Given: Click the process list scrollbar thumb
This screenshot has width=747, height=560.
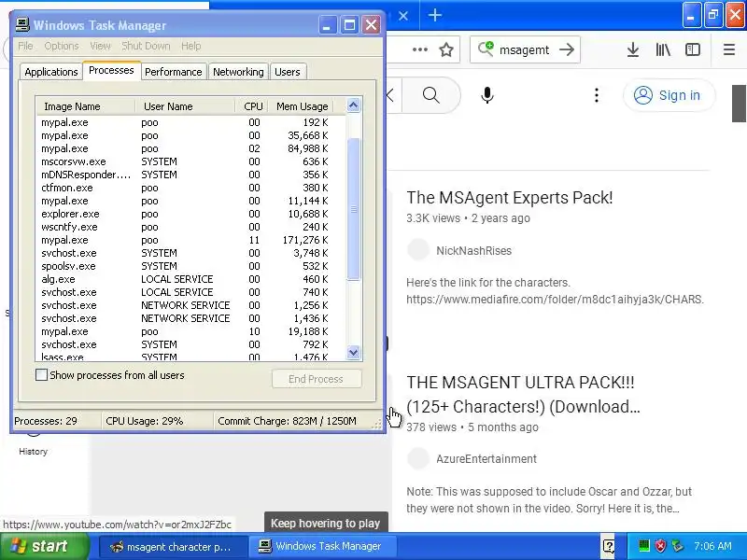Looking at the screenshot, I should [354, 208].
